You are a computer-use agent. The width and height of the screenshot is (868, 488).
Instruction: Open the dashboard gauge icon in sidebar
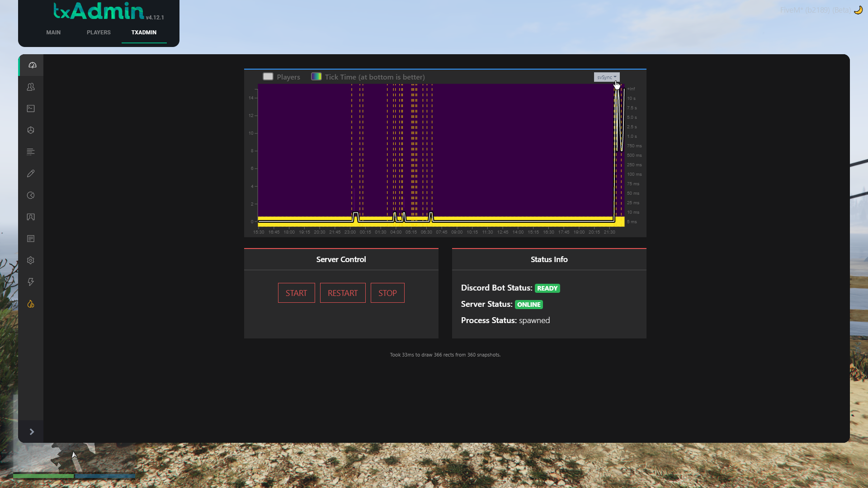[x=32, y=65]
